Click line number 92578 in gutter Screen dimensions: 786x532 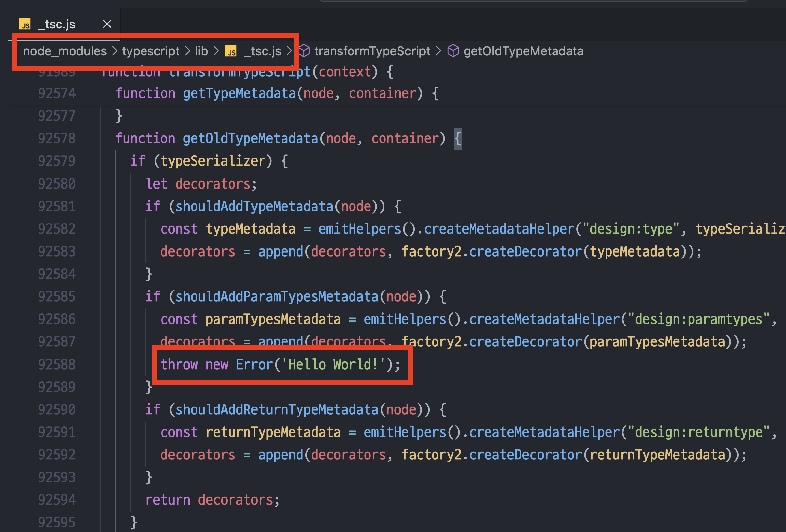(x=57, y=139)
